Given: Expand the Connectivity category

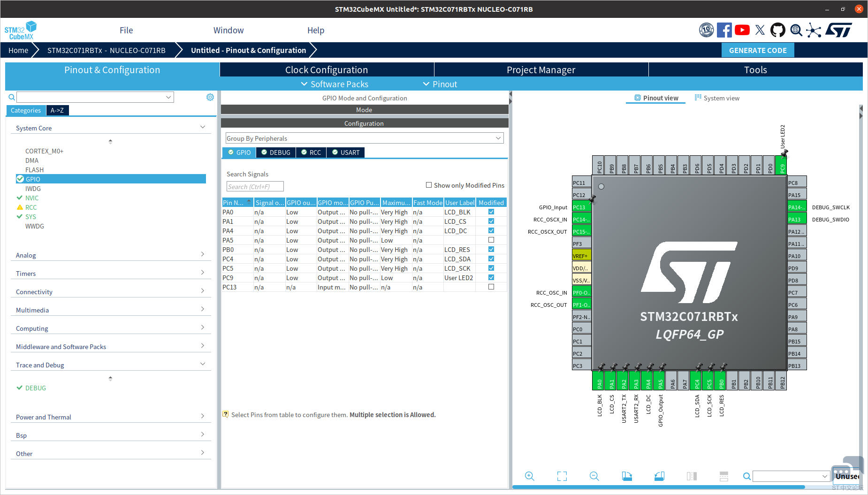Looking at the screenshot, I should pos(203,291).
